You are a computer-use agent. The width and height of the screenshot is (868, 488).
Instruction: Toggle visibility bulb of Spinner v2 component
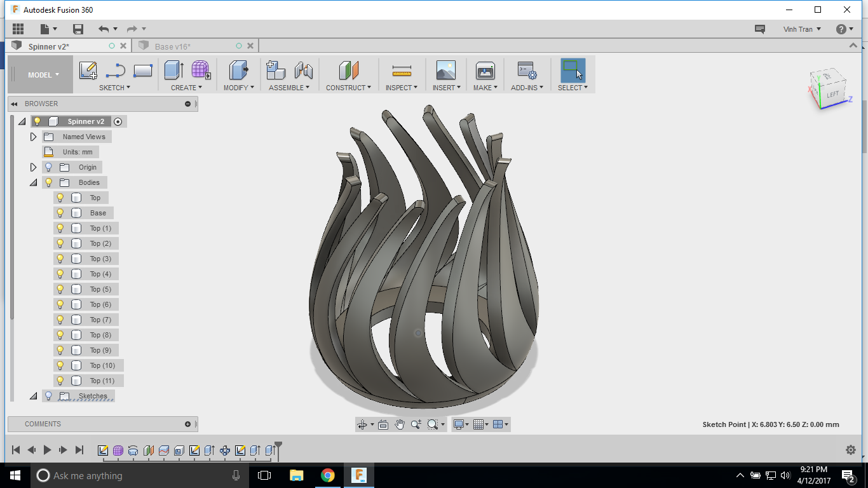pos(37,121)
